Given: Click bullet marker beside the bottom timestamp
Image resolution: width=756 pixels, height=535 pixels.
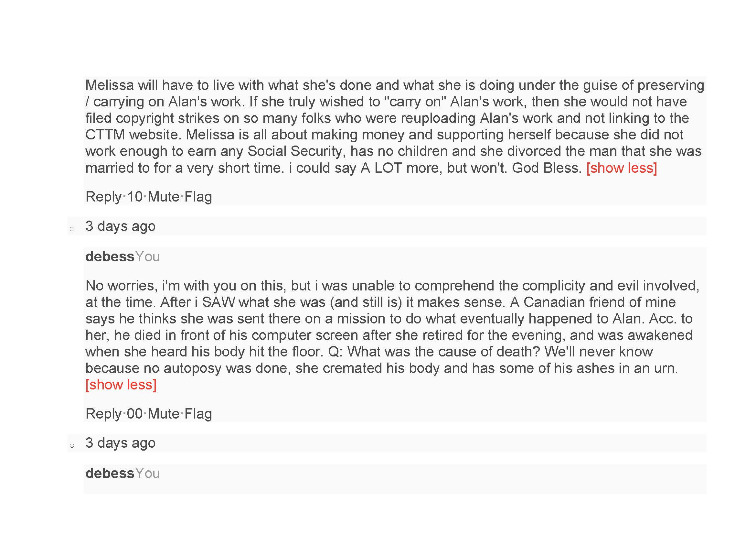Looking at the screenshot, I should (72, 446).
